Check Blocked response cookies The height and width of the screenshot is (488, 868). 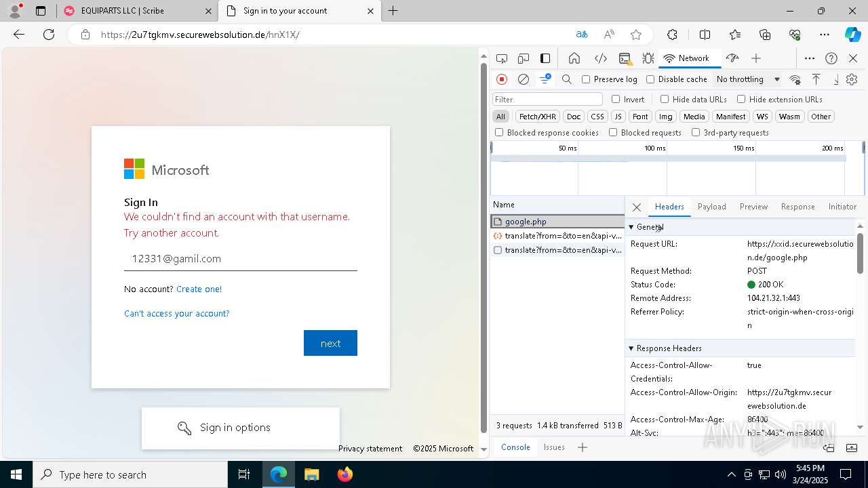click(x=499, y=133)
